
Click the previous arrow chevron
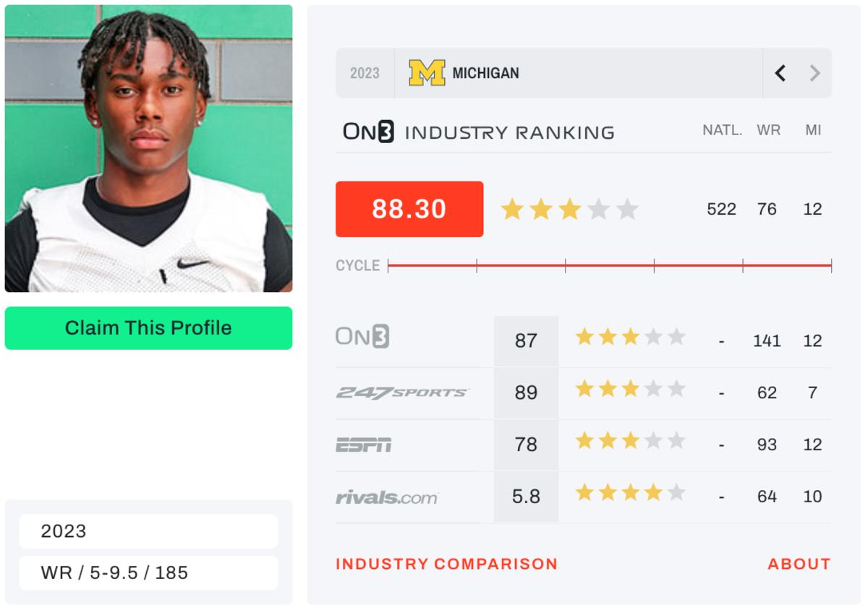[780, 73]
